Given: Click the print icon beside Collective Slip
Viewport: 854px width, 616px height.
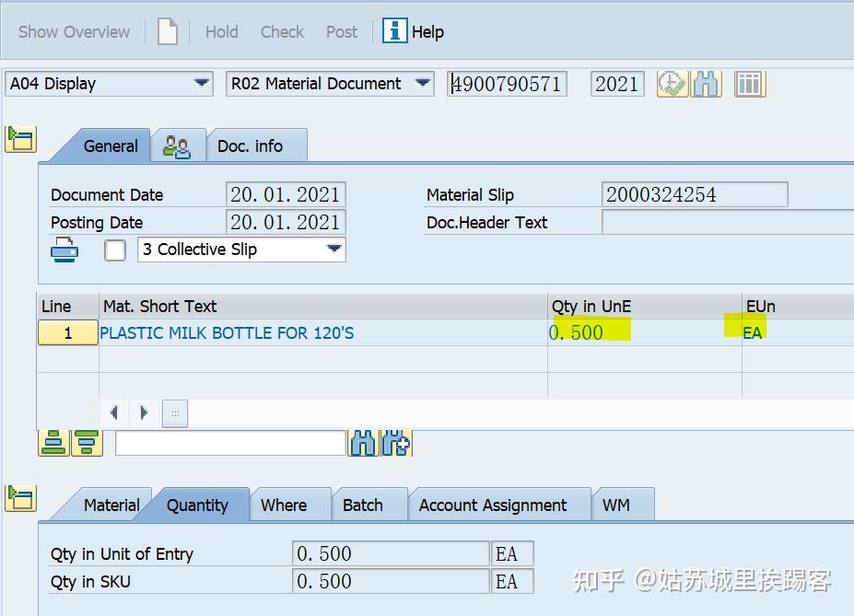Looking at the screenshot, I should pos(64,249).
